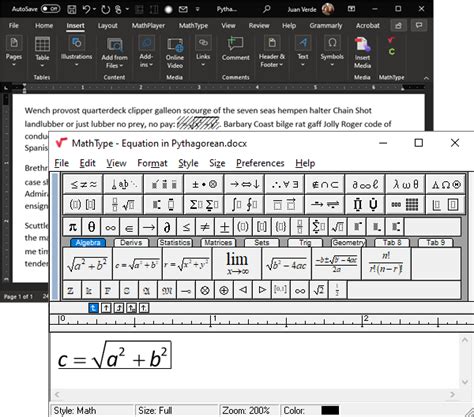Switch to the Derivs tab
Screen dimensions: 474x417
pyautogui.click(x=131, y=242)
